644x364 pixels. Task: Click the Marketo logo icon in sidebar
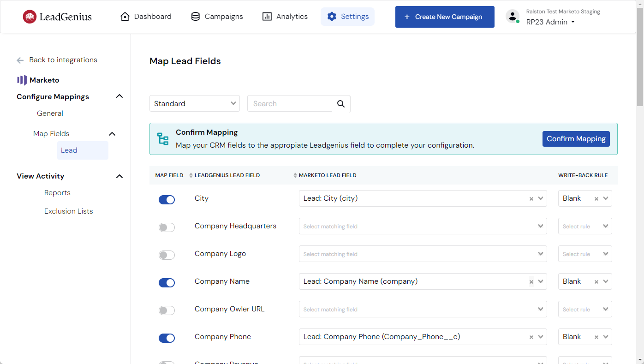point(22,80)
